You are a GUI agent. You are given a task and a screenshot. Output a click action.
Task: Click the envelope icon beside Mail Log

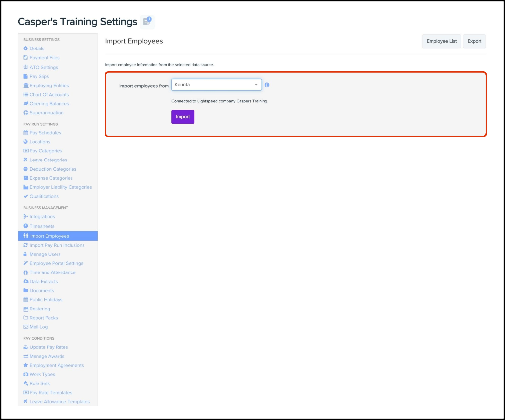(25, 327)
